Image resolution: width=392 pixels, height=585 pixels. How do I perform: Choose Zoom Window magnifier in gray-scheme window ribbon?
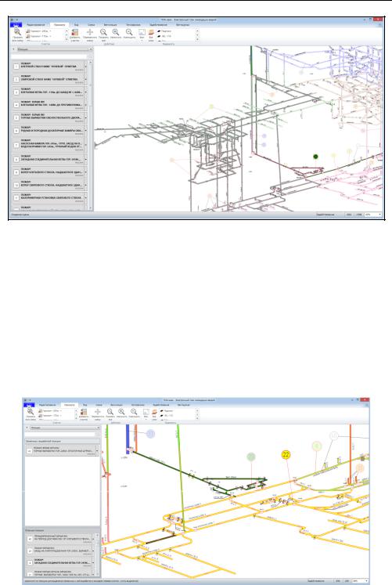[x=103, y=32]
